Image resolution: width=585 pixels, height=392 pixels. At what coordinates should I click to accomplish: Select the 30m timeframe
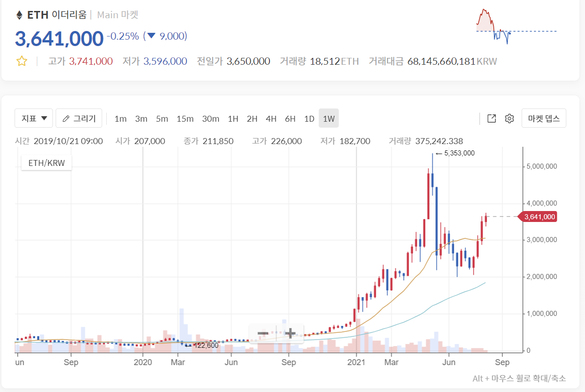coord(211,119)
